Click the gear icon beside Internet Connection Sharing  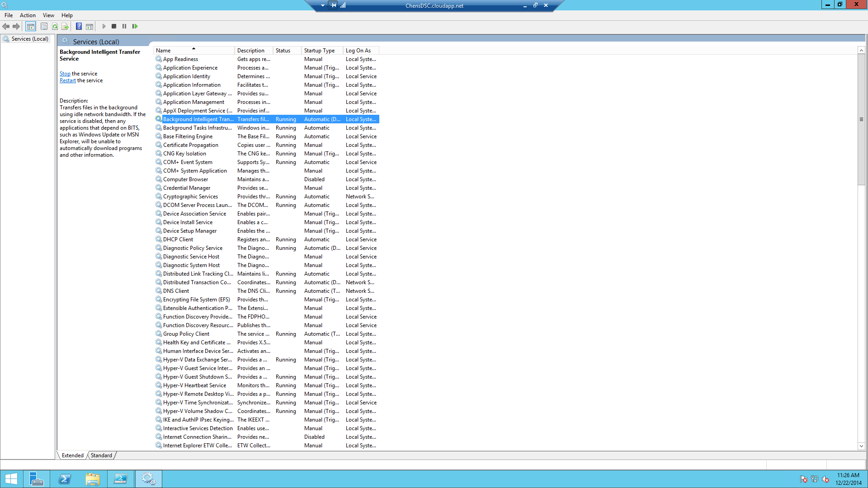tap(159, 437)
